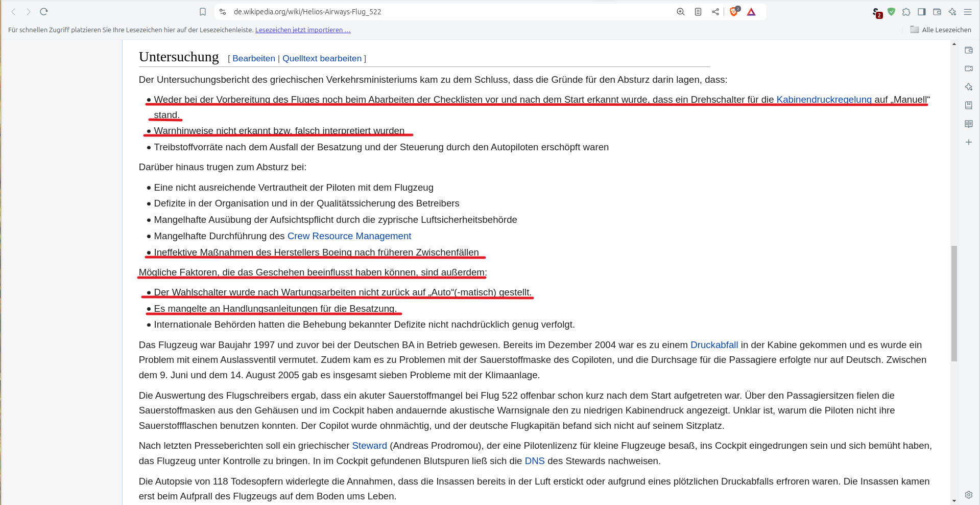Click bullet 'Warnhinweise nicht erkannt bzw. falsch interpretiert'

(279, 131)
